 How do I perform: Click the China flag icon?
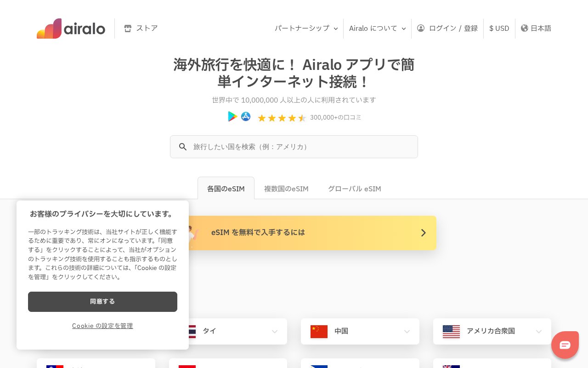[319, 331]
